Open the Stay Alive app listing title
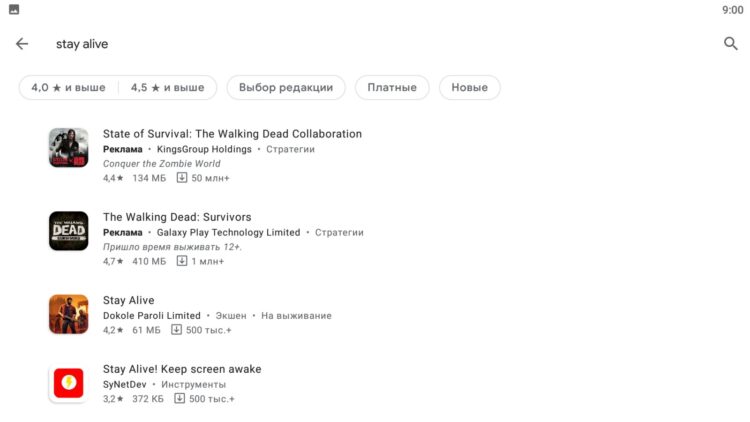750x422 pixels. click(128, 300)
